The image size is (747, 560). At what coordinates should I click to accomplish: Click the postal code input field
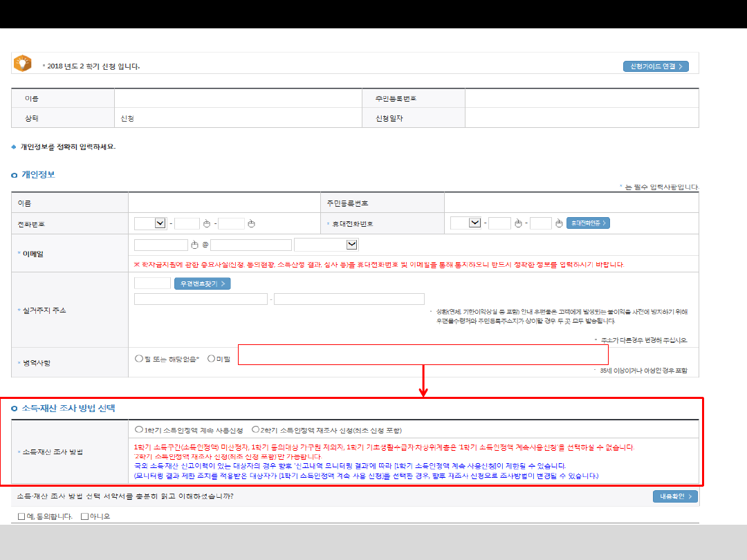pos(152,283)
